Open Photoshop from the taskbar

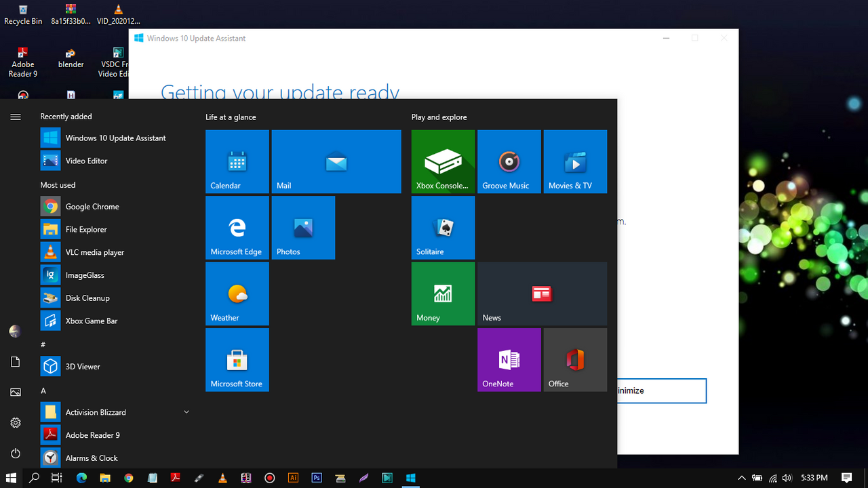pyautogui.click(x=317, y=478)
